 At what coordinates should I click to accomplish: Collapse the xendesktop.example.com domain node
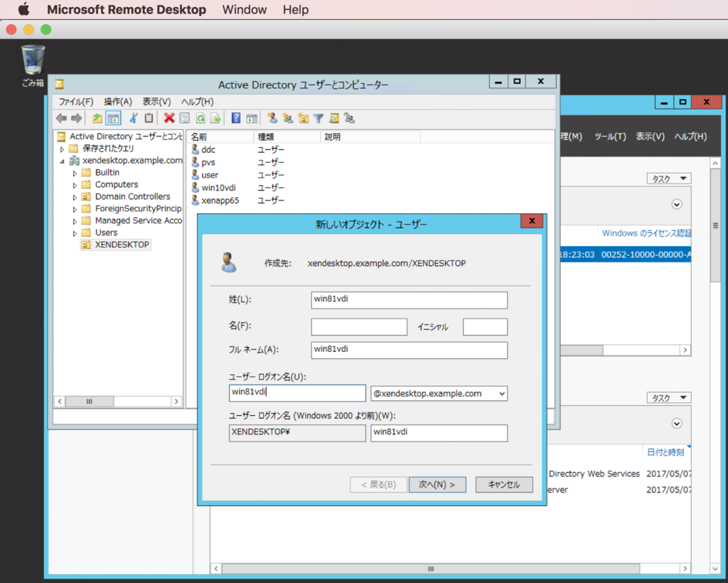(x=63, y=161)
